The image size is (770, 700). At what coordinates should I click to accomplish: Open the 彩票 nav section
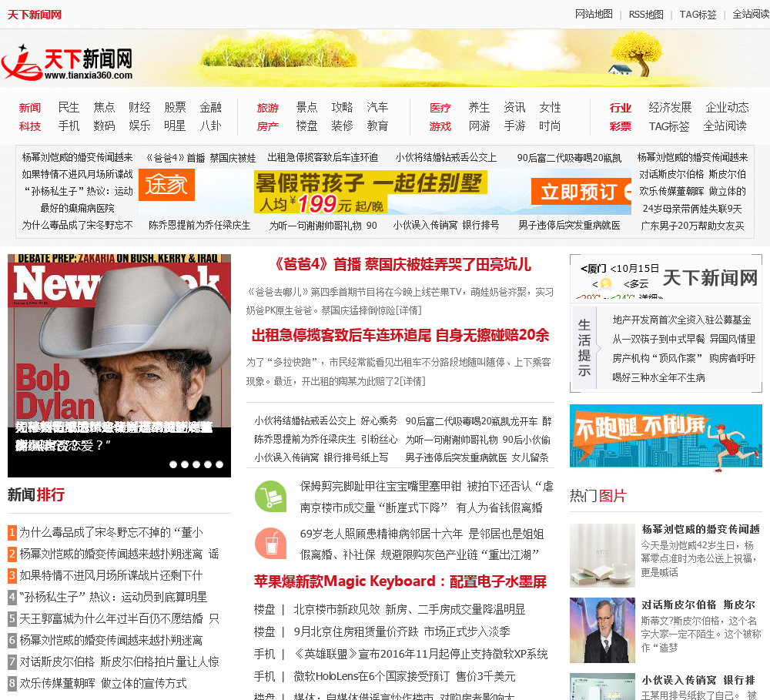coord(620,126)
